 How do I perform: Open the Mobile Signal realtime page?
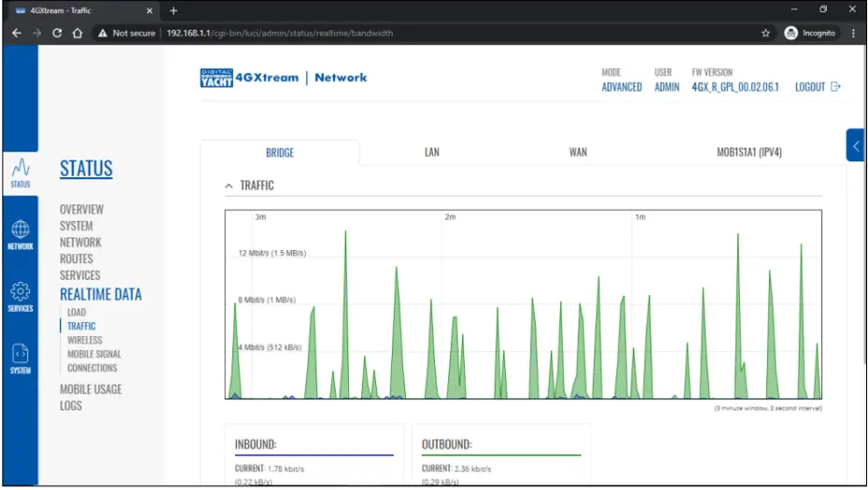point(94,354)
